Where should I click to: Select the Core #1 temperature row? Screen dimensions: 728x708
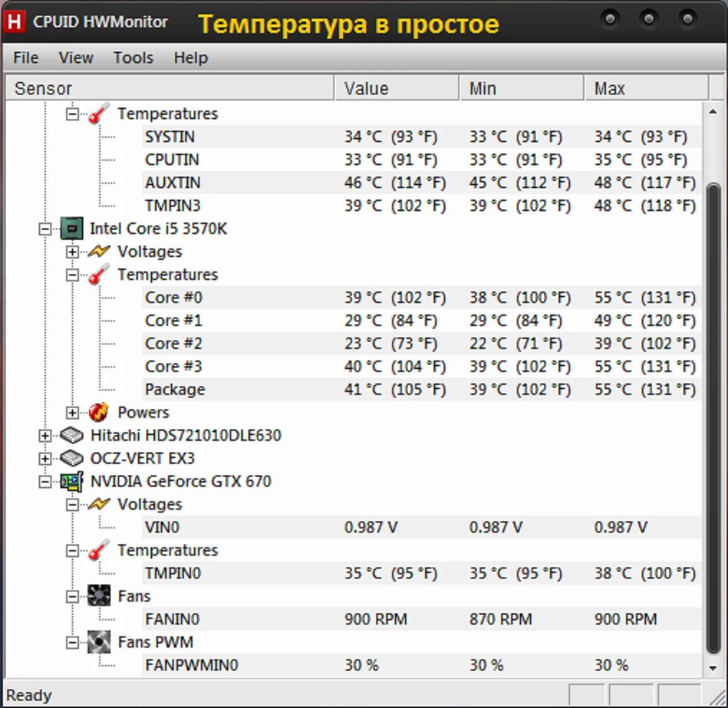pos(421,320)
